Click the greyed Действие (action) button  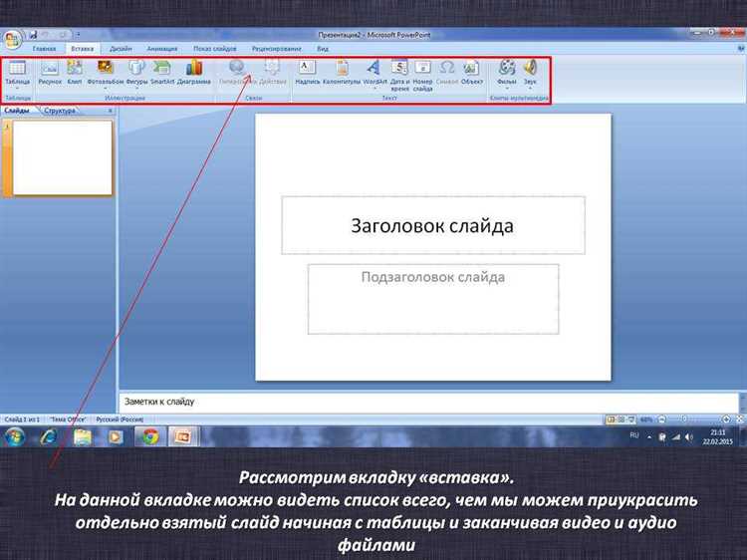click(273, 73)
